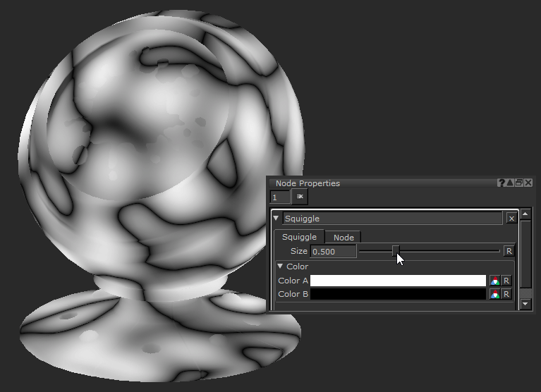This screenshot has height=392, width=541.
Task: Open the color picker for Color B
Action: (x=495, y=294)
